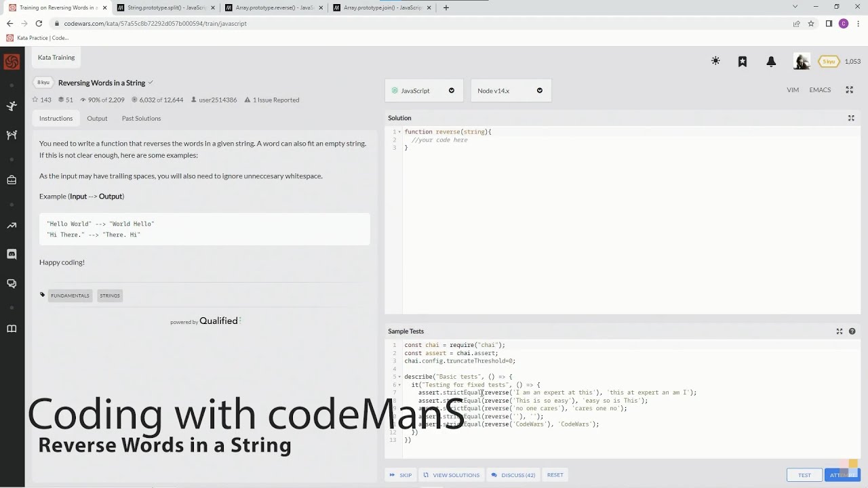Open the notifications bell
The width and height of the screenshot is (868, 488).
pyautogui.click(x=771, y=61)
